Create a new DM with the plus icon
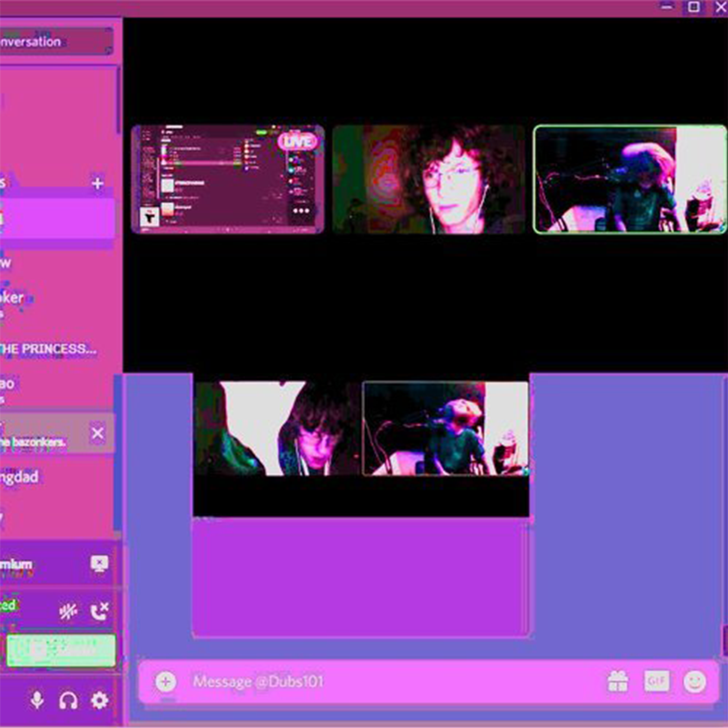Screen dimensions: 728x728 (97, 183)
